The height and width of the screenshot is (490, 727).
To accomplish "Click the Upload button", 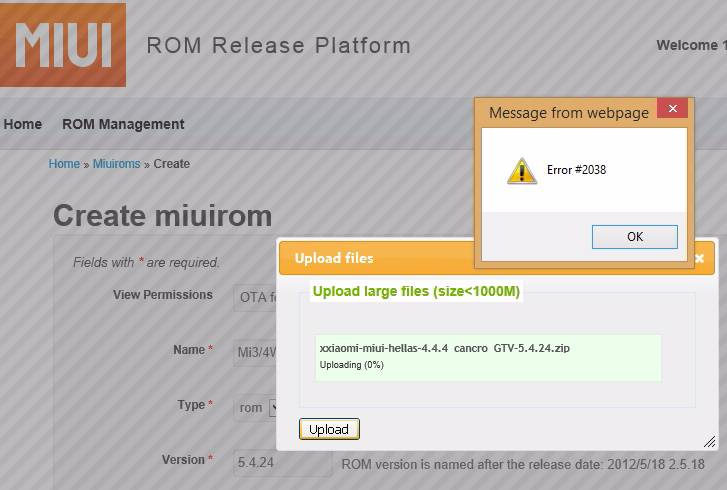I will [329, 429].
